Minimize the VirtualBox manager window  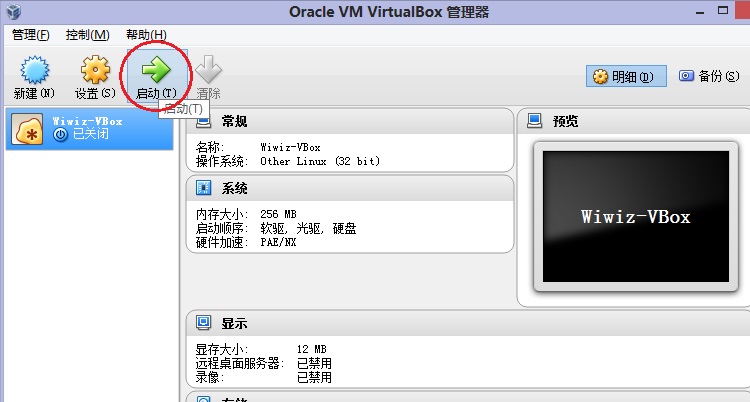pos(700,11)
